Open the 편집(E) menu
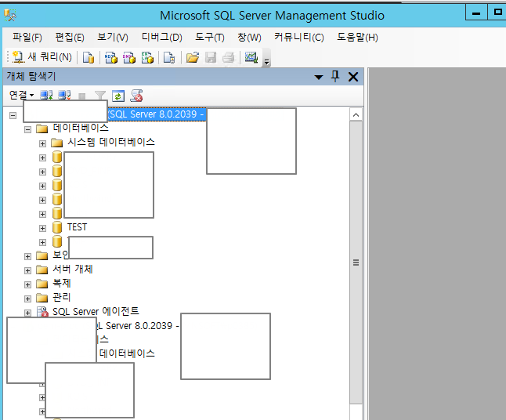This screenshot has width=506, height=420. tap(70, 38)
